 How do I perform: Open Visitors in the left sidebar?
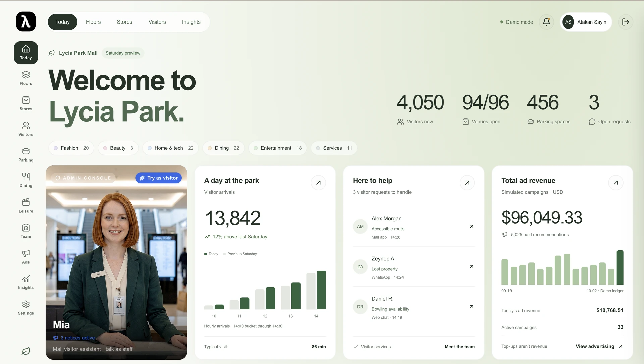pyautogui.click(x=26, y=129)
